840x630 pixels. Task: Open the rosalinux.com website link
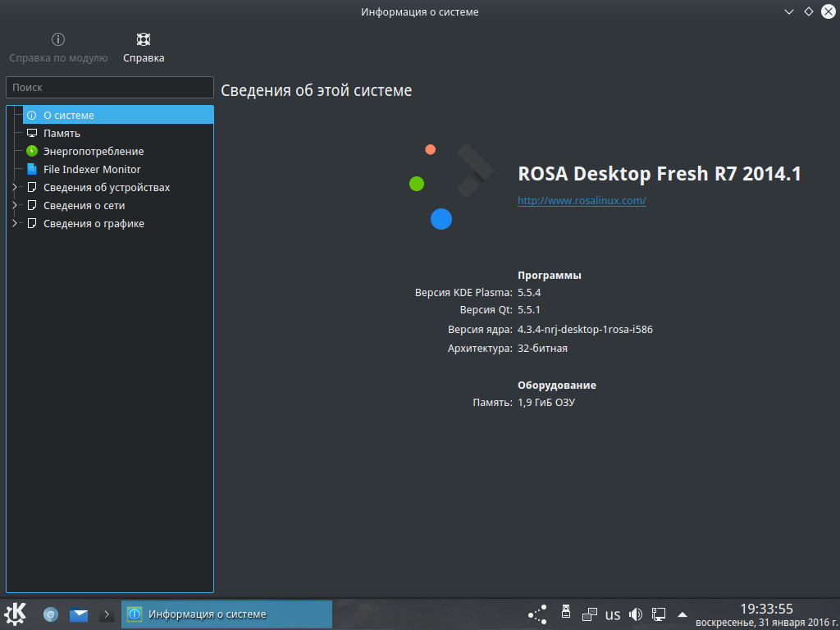click(582, 200)
